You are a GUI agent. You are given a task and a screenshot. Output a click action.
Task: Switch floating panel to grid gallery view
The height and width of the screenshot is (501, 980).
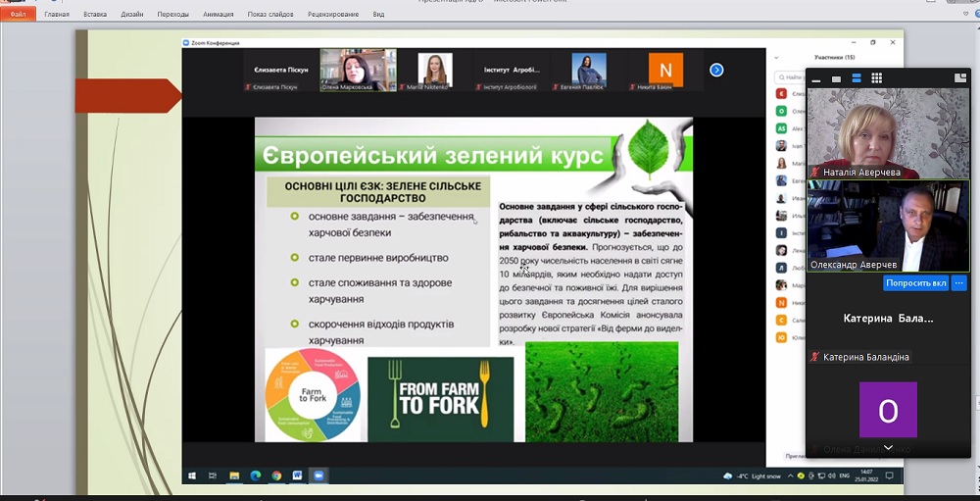tap(876, 78)
